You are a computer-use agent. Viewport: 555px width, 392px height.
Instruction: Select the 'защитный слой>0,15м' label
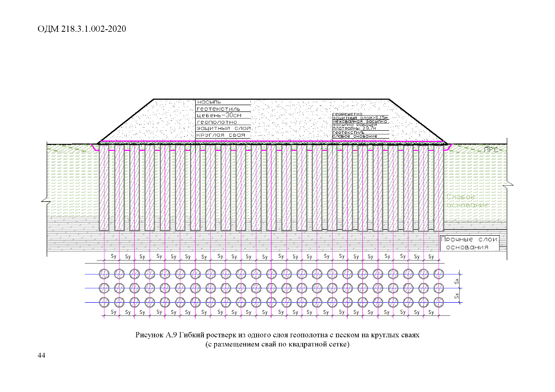coord(360,118)
